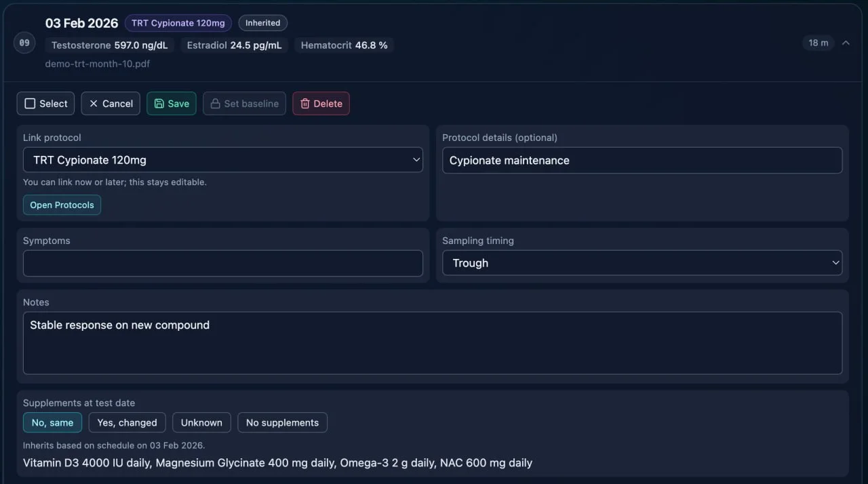868x484 pixels.
Task: Click the Delete trash icon
Action: point(305,104)
